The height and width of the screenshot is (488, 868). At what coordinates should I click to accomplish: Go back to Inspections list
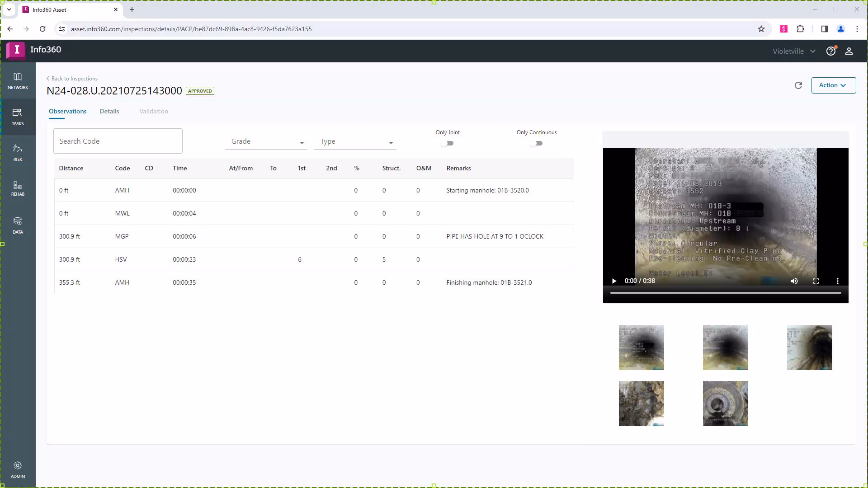pyautogui.click(x=72, y=78)
